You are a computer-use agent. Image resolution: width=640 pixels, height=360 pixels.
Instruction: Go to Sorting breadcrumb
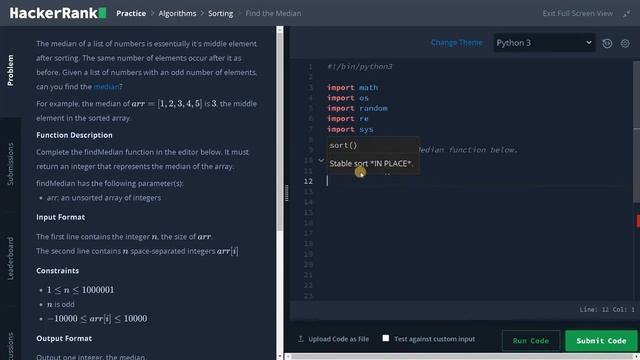[220, 13]
